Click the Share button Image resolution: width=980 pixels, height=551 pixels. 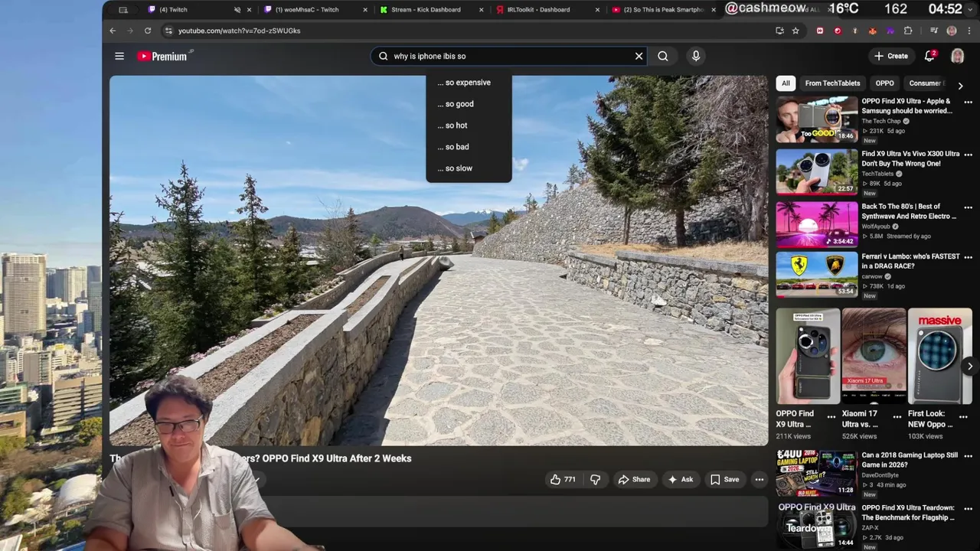pyautogui.click(x=634, y=480)
